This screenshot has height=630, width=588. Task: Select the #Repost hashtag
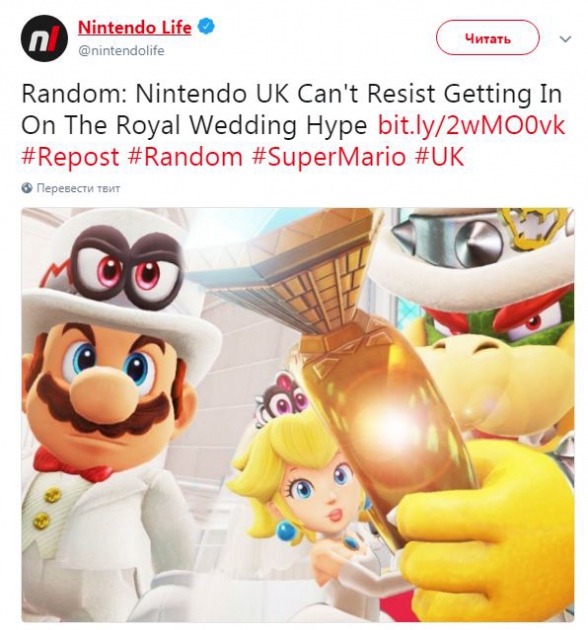[x=70, y=157]
